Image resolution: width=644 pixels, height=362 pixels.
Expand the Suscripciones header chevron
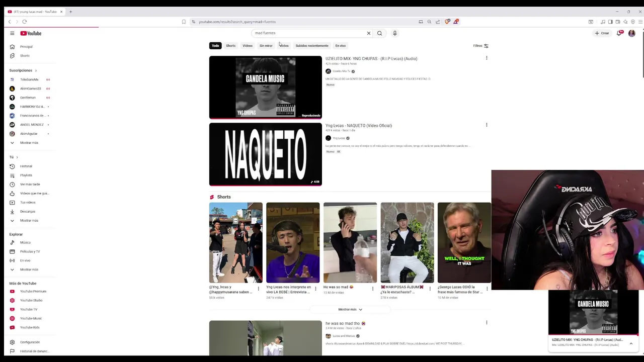(x=36, y=71)
